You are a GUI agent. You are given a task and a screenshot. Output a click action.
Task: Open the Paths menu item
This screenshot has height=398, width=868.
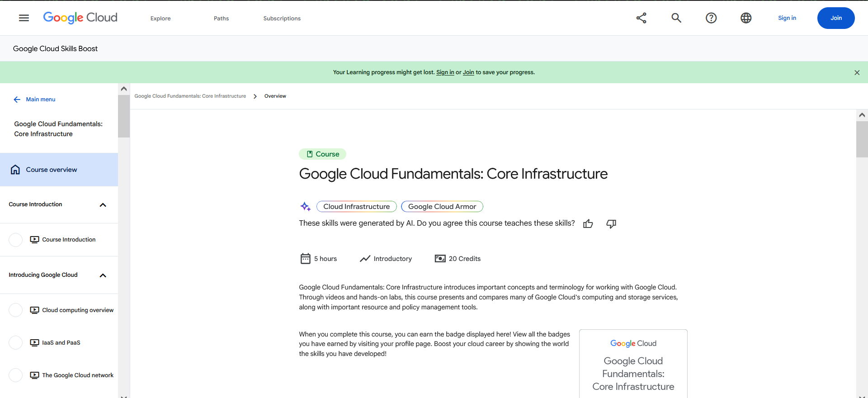[x=222, y=19]
